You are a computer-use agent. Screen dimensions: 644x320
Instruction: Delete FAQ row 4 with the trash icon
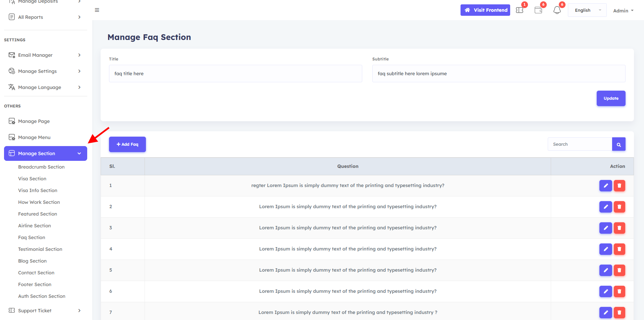(620, 249)
